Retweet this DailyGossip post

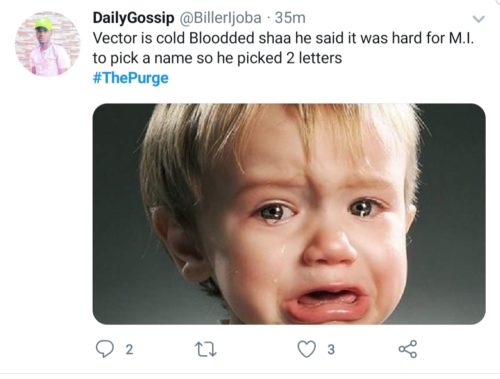[205, 349]
